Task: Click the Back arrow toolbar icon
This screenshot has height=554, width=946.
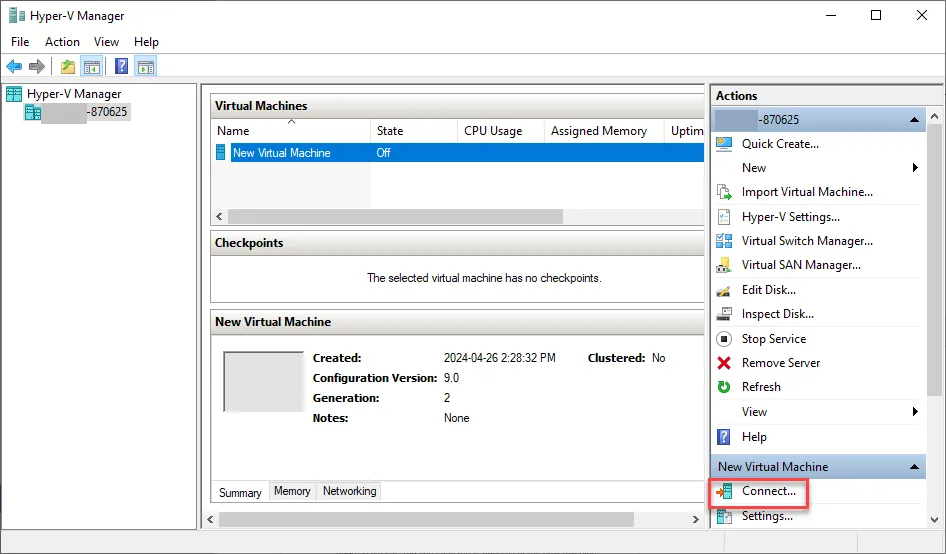Action: coord(14,66)
